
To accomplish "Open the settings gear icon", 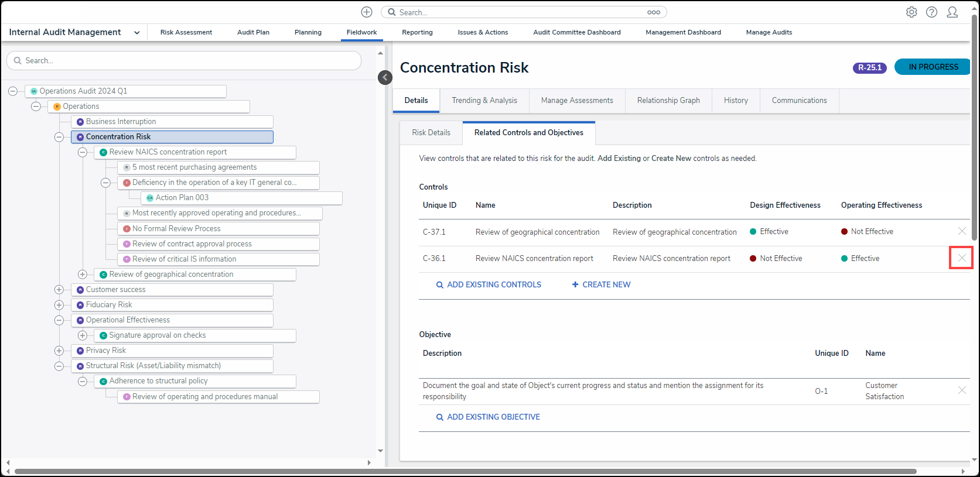I will [x=911, y=12].
